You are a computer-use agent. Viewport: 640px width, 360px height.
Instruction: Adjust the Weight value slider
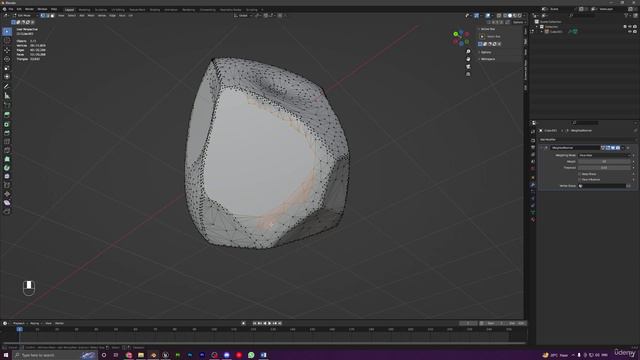pos(604,162)
